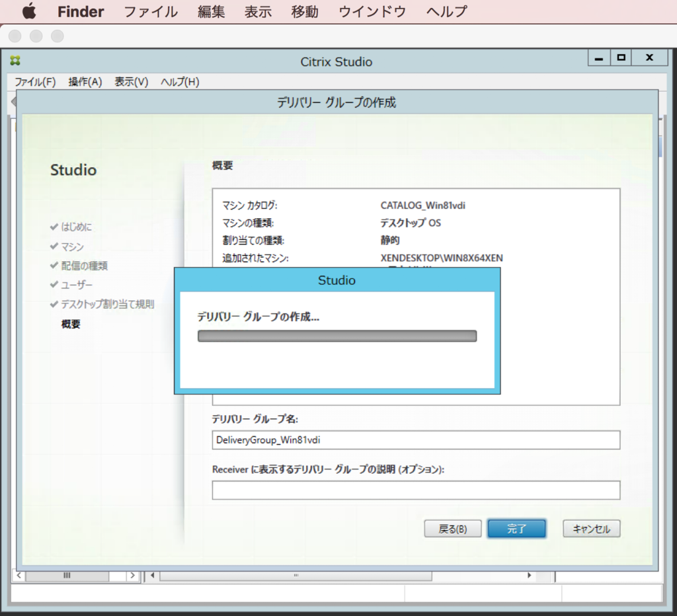Open the macOS ファイル menu

click(x=151, y=12)
